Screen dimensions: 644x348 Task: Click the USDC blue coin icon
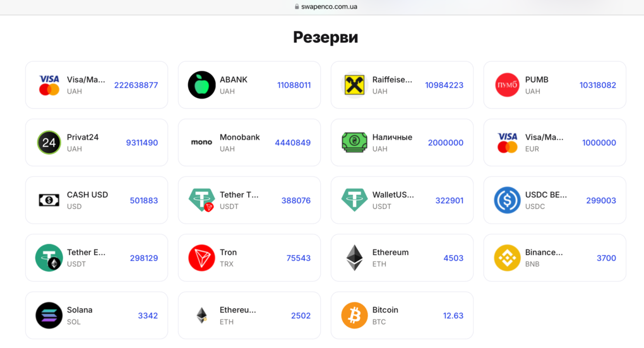[507, 200]
